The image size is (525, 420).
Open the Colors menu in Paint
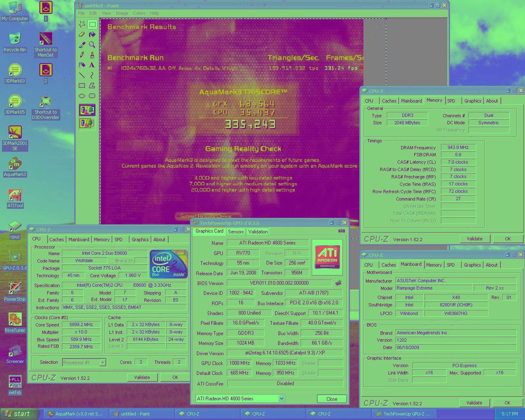(x=139, y=13)
